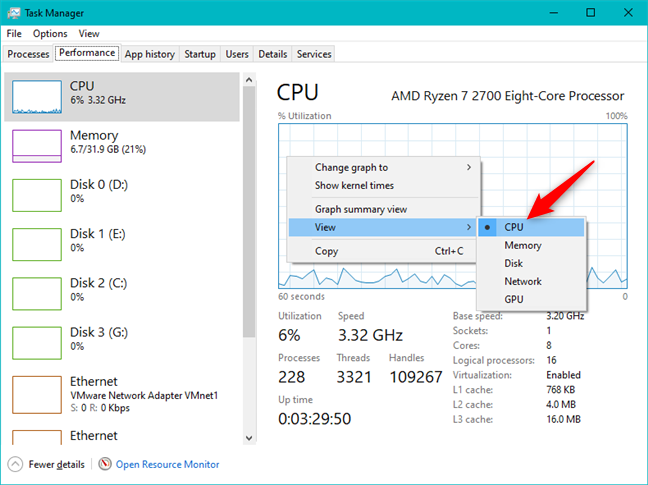Open Resource Monitor link
This screenshot has height=485, width=648.
(x=167, y=464)
